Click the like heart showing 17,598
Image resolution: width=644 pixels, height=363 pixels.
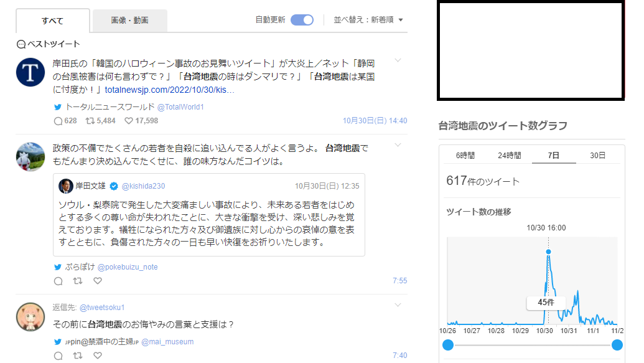[x=129, y=121]
